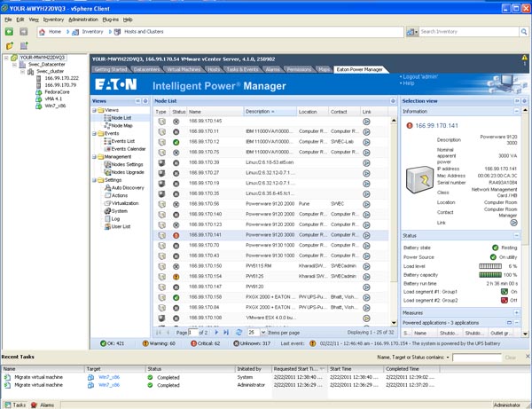The width and height of the screenshot is (532, 409).
Task: Click the alarm warning icon in the header
Action: click(x=525, y=58)
